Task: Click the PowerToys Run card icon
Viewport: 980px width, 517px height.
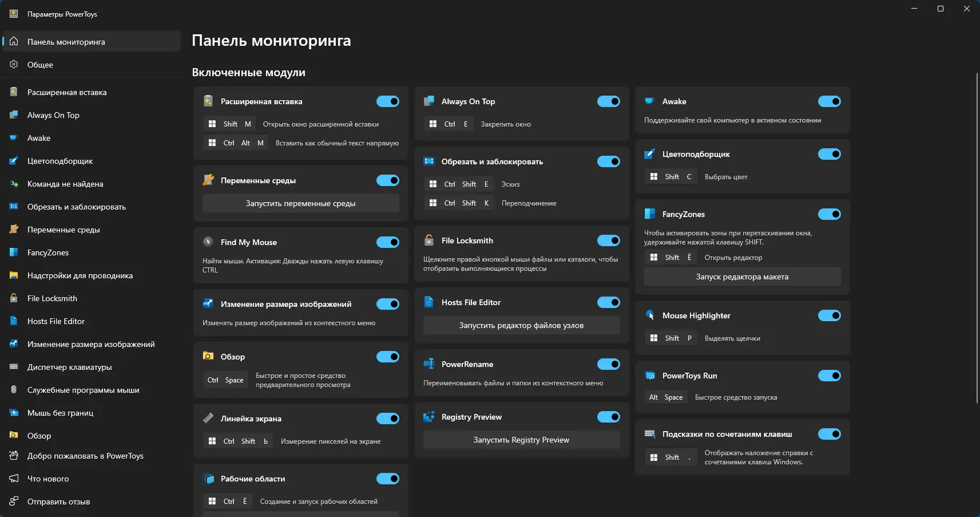Action: (x=650, y=376)
